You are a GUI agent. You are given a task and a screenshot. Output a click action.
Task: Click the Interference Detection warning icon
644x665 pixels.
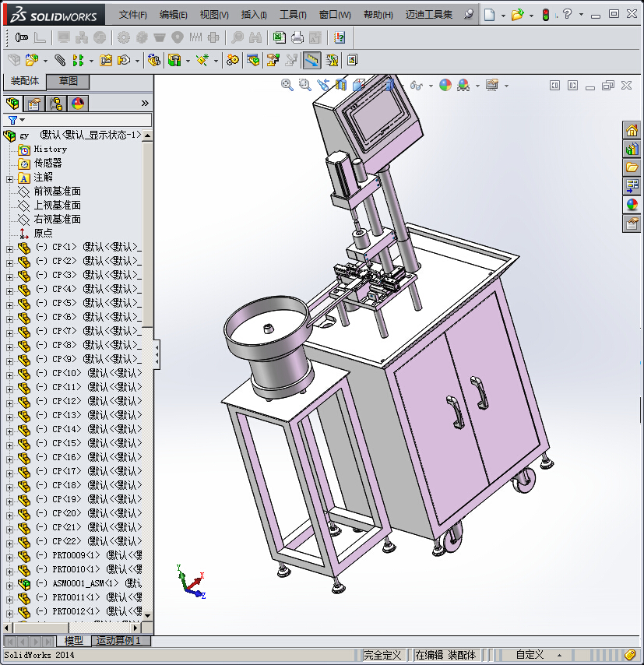(x=332, y=60)
